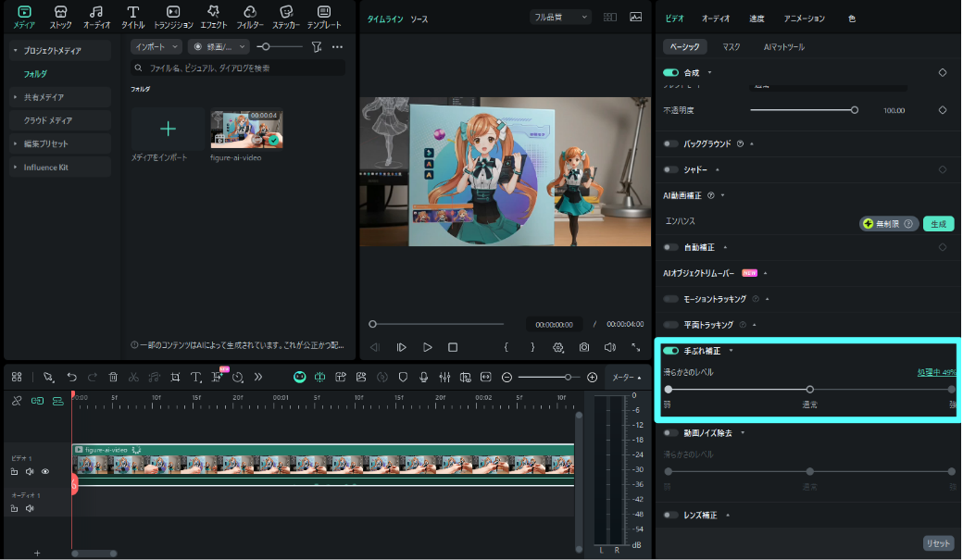This screenshot has width=963, height=560.
Task: Click the 不透明度 opacity slider handle
Action: (x=854, y=110)
